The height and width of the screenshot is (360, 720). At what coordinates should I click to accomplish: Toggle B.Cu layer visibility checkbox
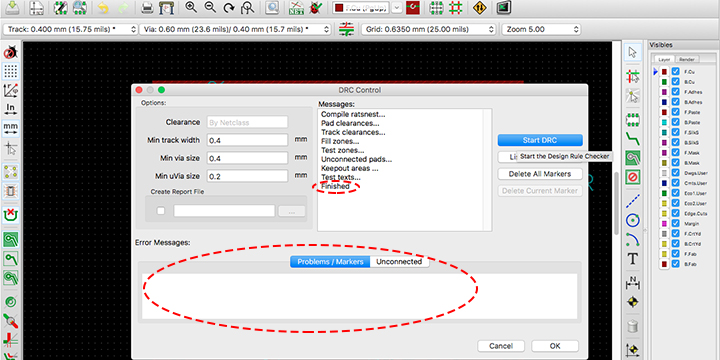point(675,82)
